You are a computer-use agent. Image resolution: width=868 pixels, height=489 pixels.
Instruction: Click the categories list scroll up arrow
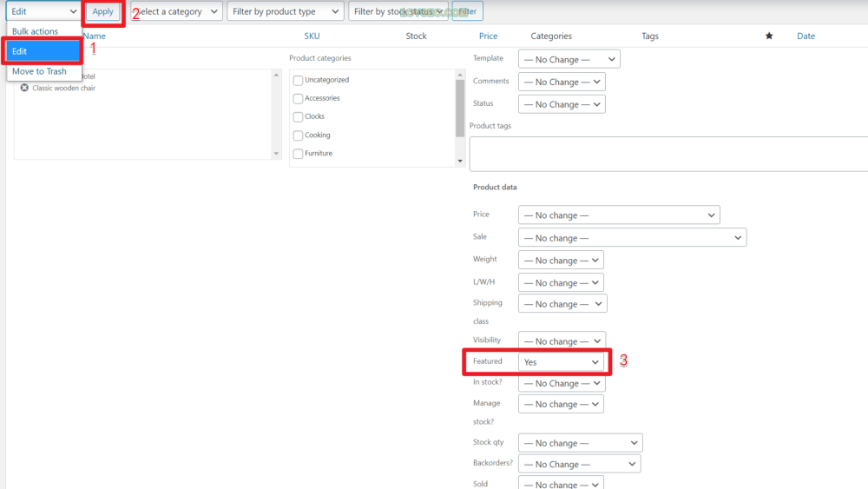click(460, 74)
